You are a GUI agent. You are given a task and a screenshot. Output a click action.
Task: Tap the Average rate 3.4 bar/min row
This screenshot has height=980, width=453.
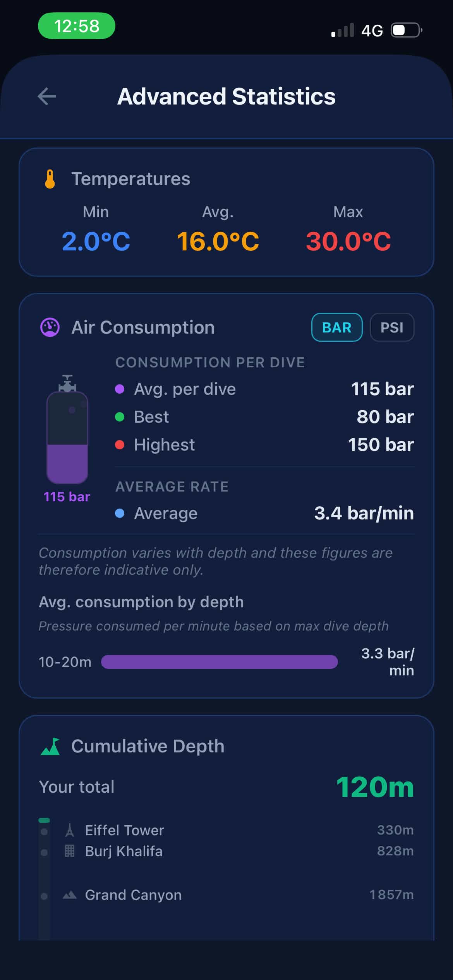264,513
